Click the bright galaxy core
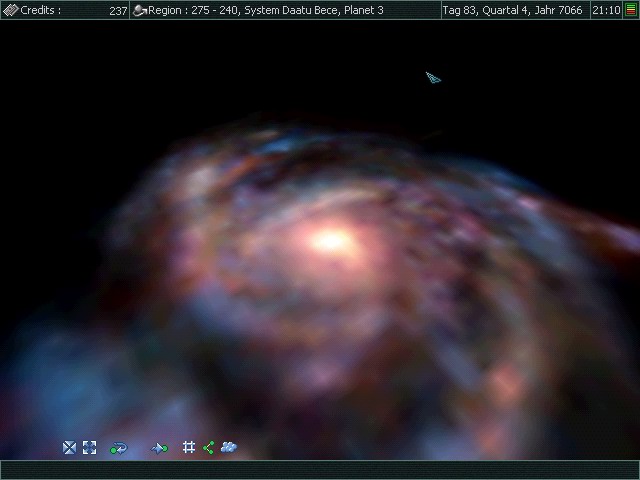 coord(330,240)
